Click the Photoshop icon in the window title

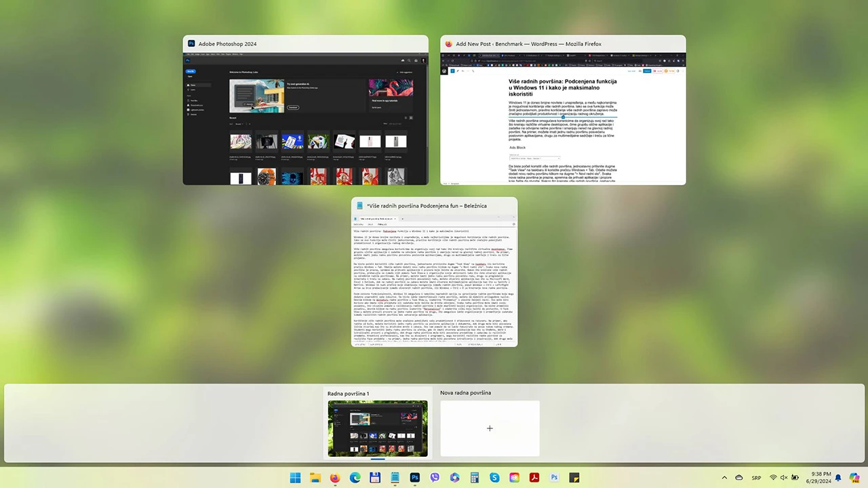click(192, 44)
